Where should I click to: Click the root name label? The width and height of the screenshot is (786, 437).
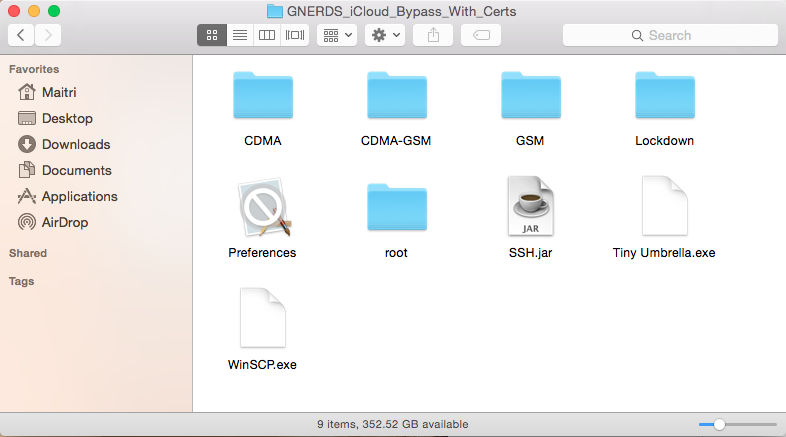(396, 253)
